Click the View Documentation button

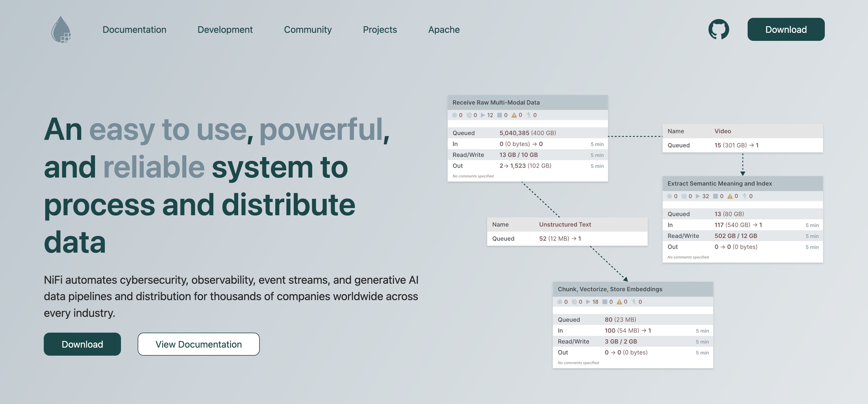(x=198, y=344)
